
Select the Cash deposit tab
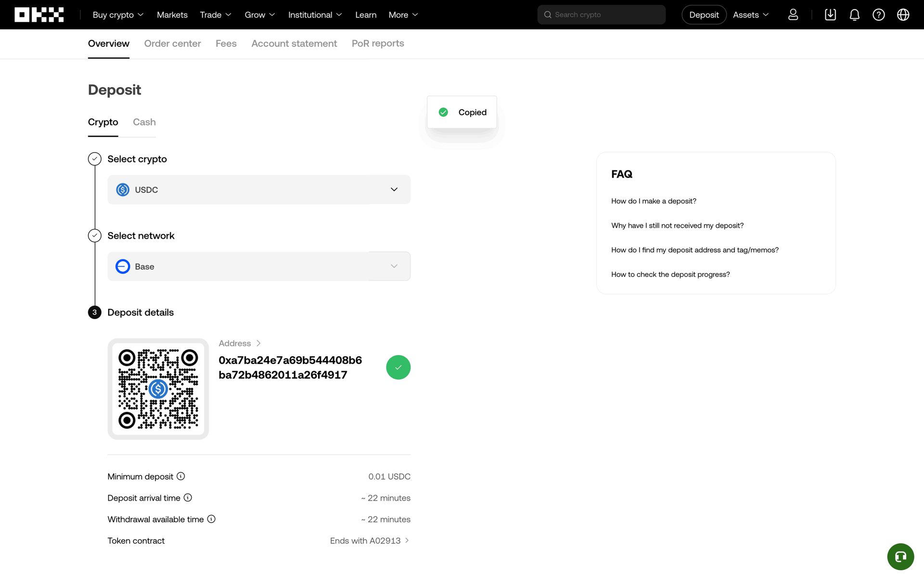[144, 122]
